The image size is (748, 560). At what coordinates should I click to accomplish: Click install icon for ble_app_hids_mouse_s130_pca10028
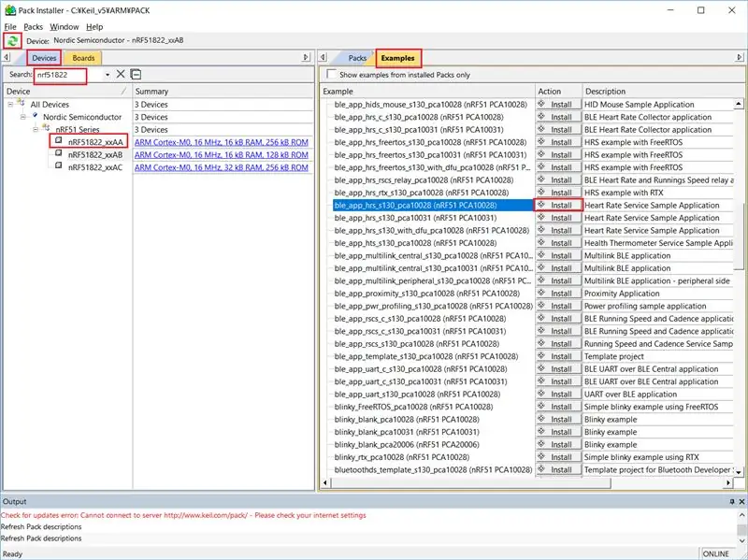click(x=541, y=104)
